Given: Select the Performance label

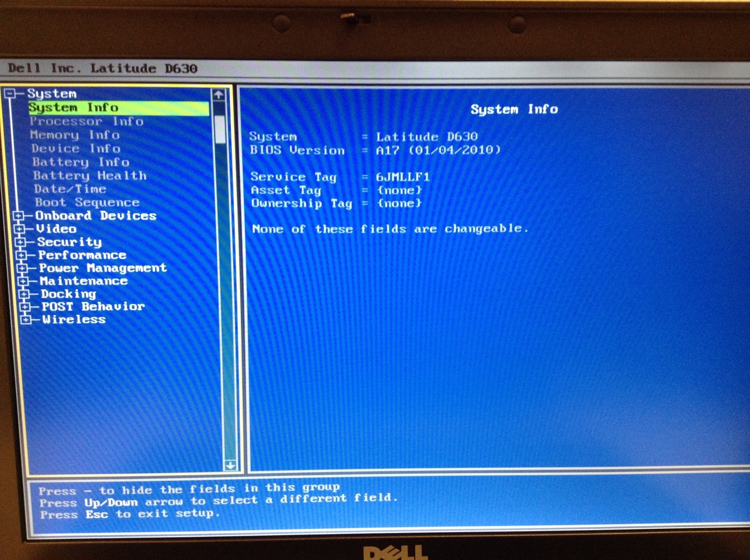Looking at the screenshot, I should point(82,255).
